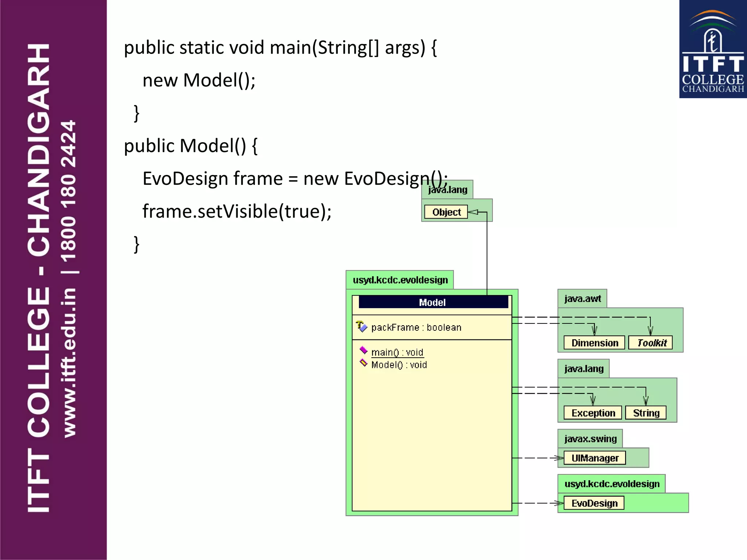Click the arrowhead above the Toolkit box
The height and width of the screenshot is (560, 747).
650,331
